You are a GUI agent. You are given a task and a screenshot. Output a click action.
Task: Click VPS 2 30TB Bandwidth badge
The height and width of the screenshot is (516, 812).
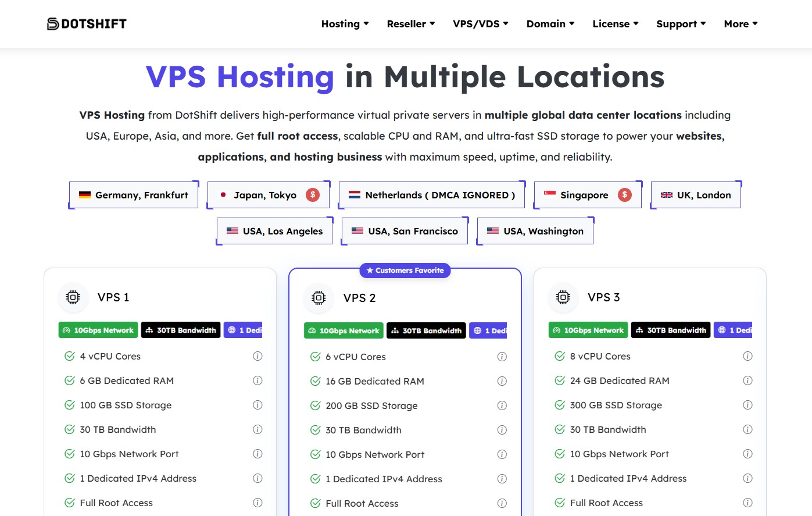(x=426, y=330)
